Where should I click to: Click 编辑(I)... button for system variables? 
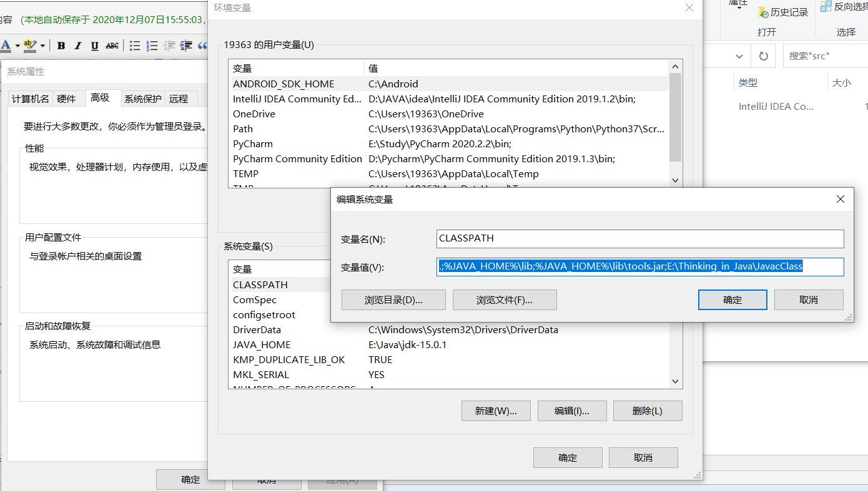[x=572, y=411]
